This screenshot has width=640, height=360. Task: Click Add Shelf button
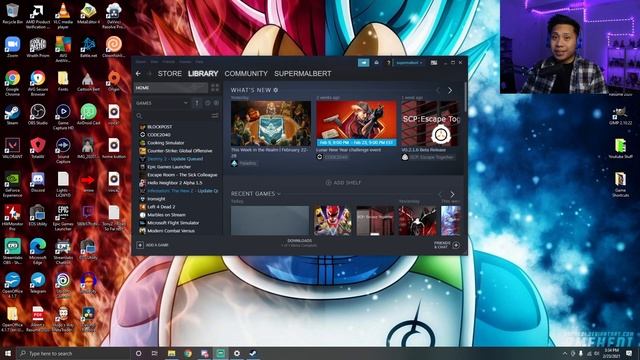click(343, 182)
